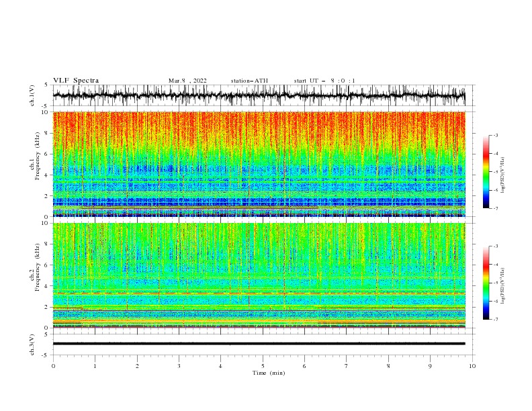
Task: Click the ch.2 spectrogram color scale bar
Action: [486, 283]
